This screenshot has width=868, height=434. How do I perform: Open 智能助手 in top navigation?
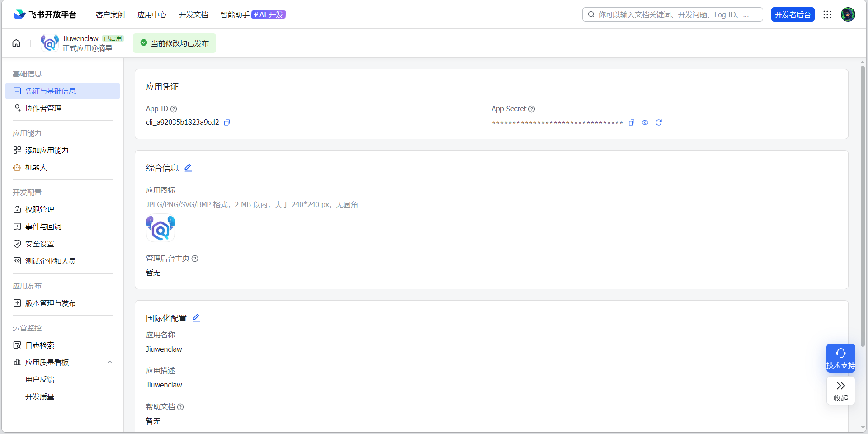[x=235, y=14]
